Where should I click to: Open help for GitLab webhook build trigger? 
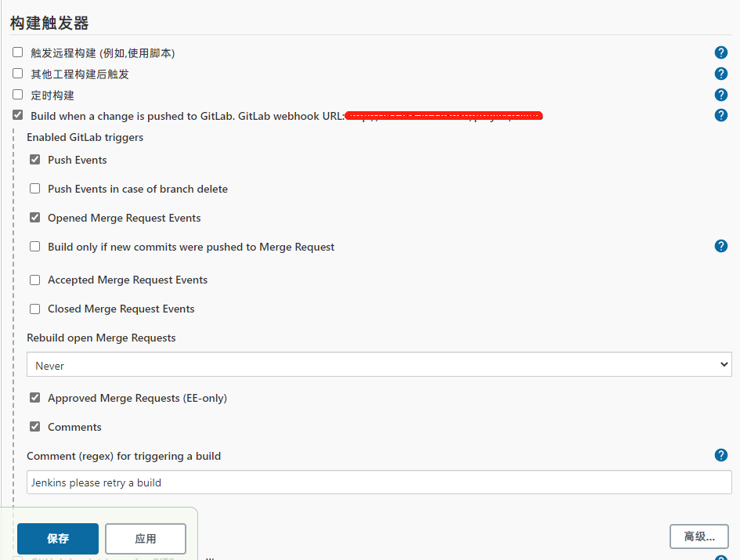pos(720,115)
